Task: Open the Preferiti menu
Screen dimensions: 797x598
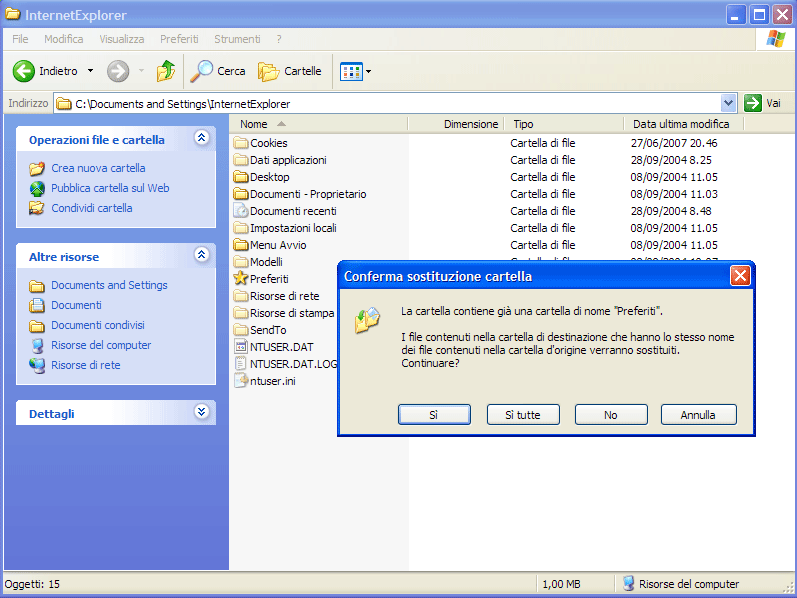Action: coord(179,39)
